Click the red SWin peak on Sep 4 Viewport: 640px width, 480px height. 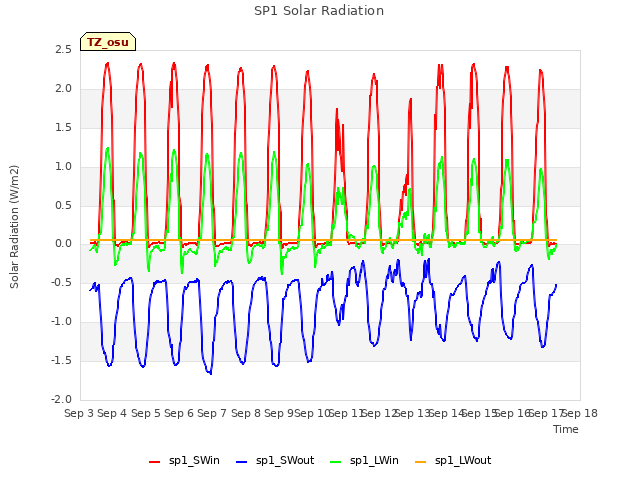click(x=107, y=63)
